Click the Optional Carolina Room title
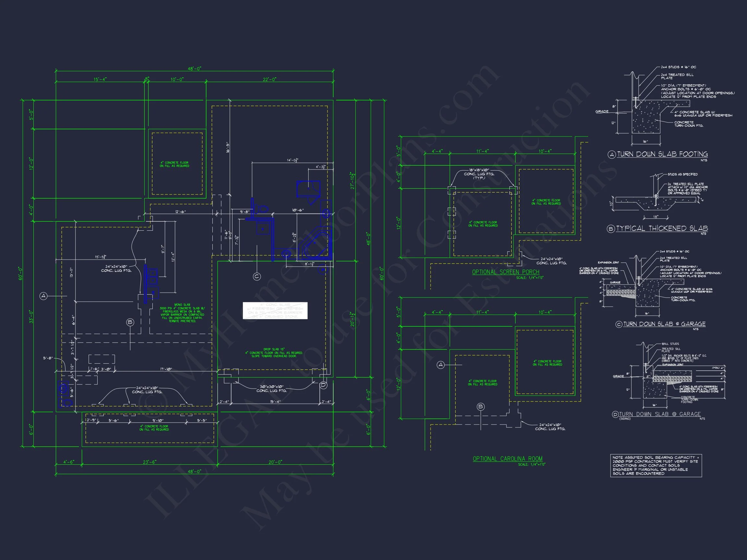 tap(508, 459)
